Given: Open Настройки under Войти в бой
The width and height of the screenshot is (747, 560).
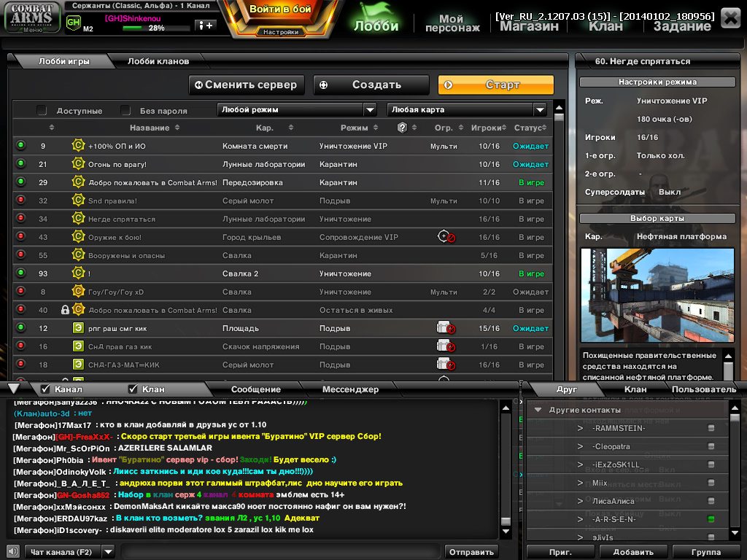Looking at the screenshot, I should point(281,32).
